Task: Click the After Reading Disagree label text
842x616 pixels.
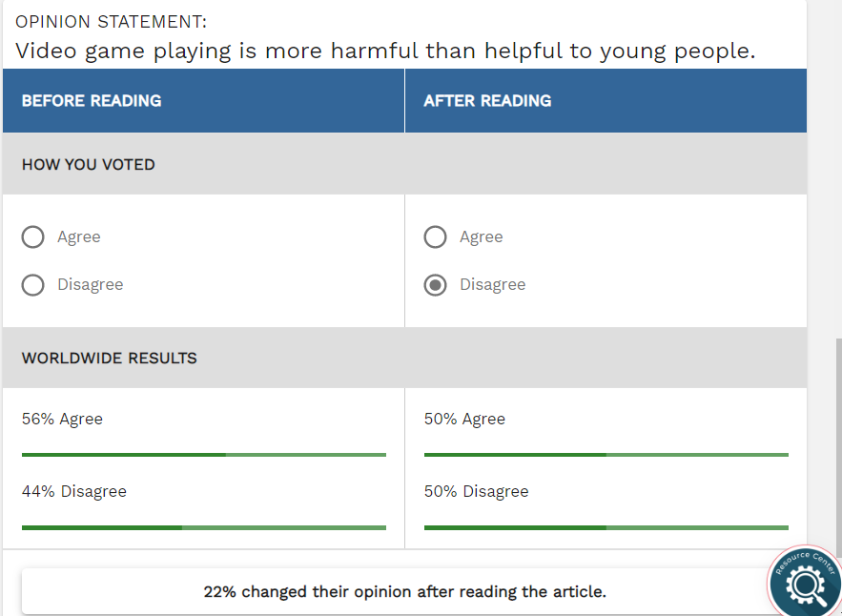Action: click(x=492, y=285)
